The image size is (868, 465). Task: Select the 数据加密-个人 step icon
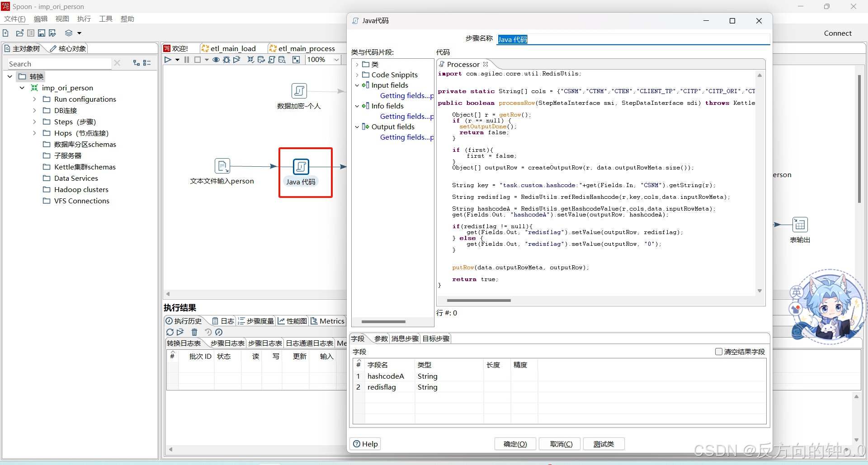[299, 91]
